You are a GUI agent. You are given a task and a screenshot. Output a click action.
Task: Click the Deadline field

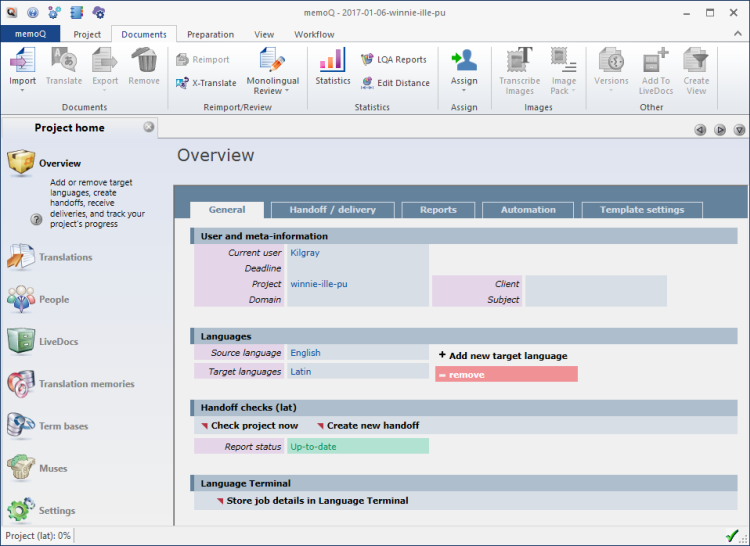(357, 268)
